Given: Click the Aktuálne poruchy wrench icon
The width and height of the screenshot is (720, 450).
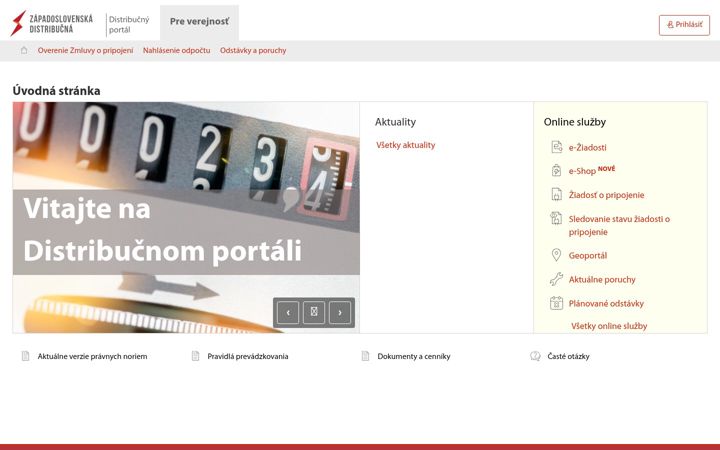Looking at the screenshot, I should point(556,279).
